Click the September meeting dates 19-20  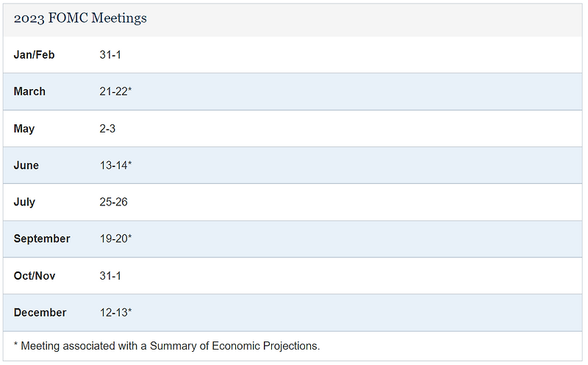(x=113, y=238)
